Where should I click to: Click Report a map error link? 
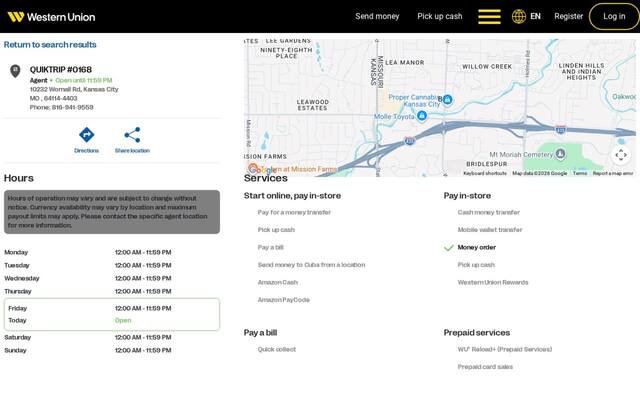613,173
